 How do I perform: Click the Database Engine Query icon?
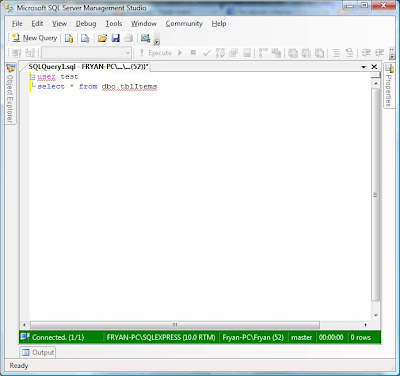69,38
